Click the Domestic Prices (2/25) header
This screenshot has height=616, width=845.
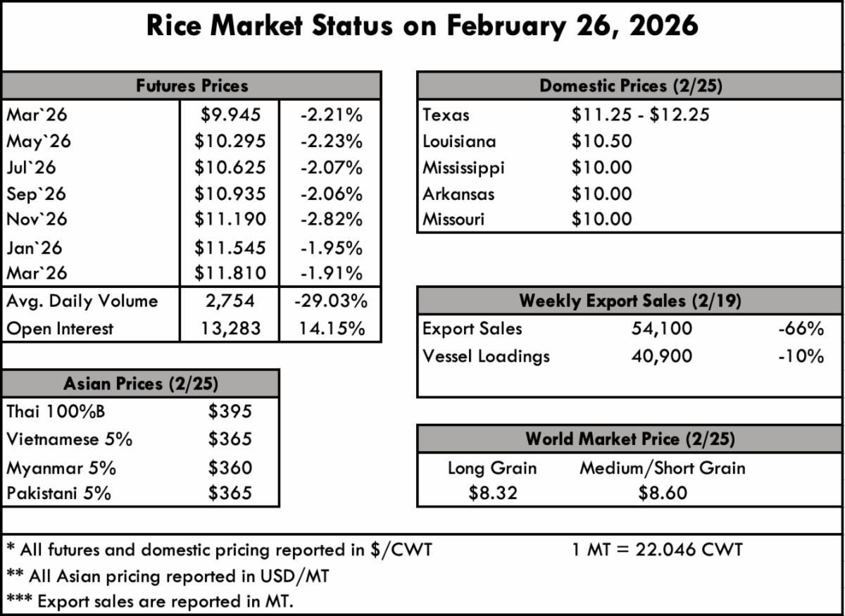click(630, 86)
